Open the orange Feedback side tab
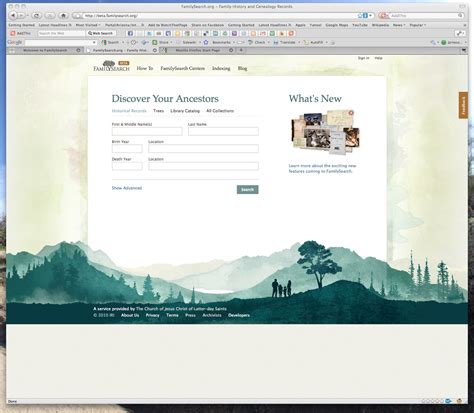Image resolution: width=474 pixels, height=413 pixels. pyautogui.click(x=463, y=105)
